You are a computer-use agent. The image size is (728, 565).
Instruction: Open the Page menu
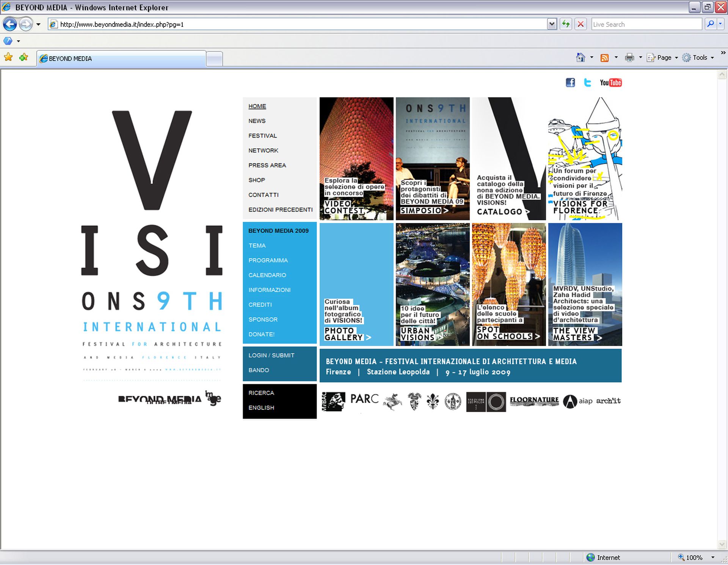[x=662, y=58]
